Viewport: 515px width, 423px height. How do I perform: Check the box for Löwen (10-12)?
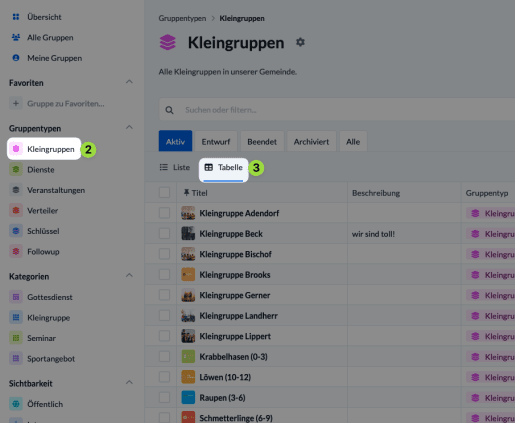(x=164, y=377)
